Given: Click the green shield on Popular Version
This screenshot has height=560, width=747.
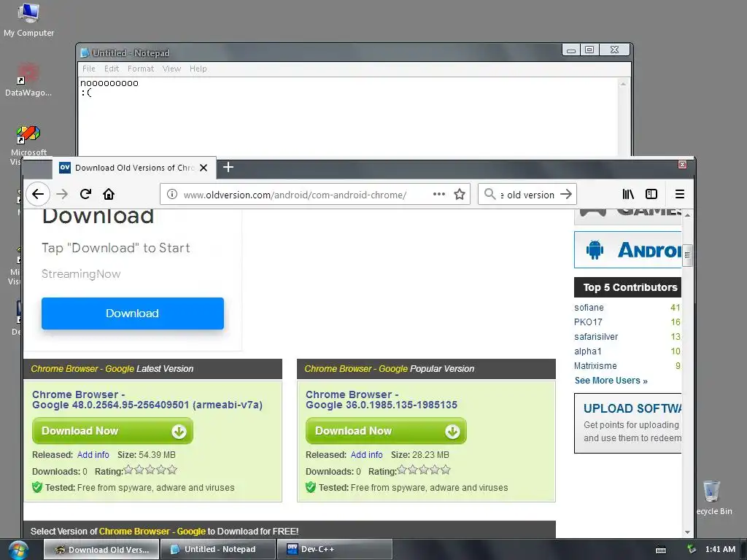Looking at the screenshot, I should click(311, 487).
